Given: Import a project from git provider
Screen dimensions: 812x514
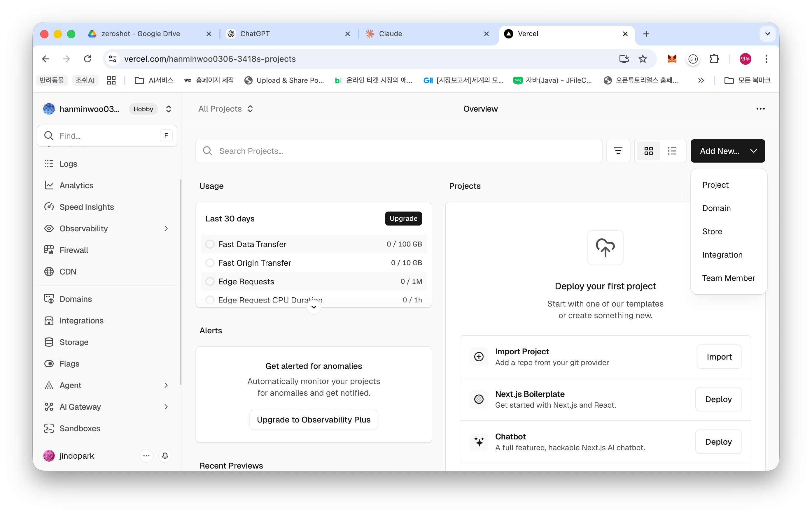Looking at the screenshot, I should pos(719,357).
